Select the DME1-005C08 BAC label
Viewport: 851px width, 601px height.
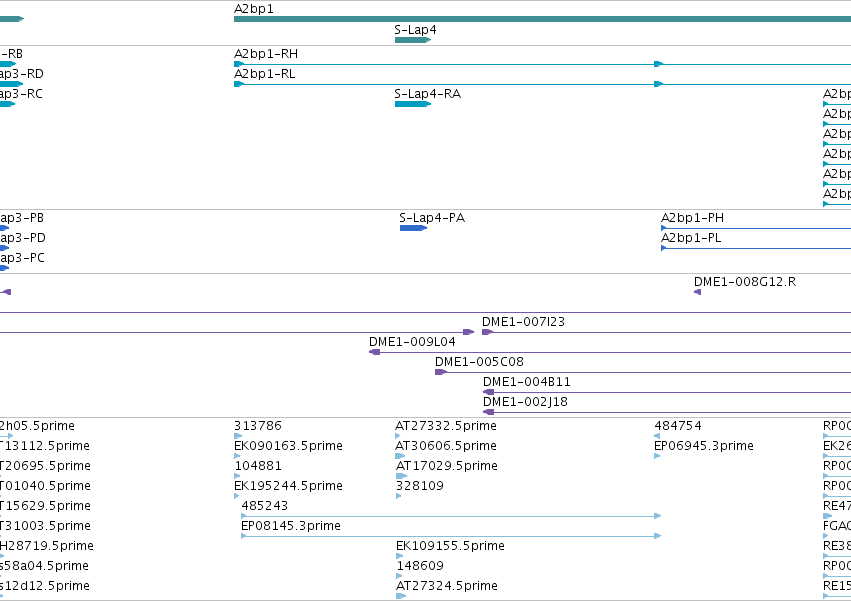pos(479,362)
